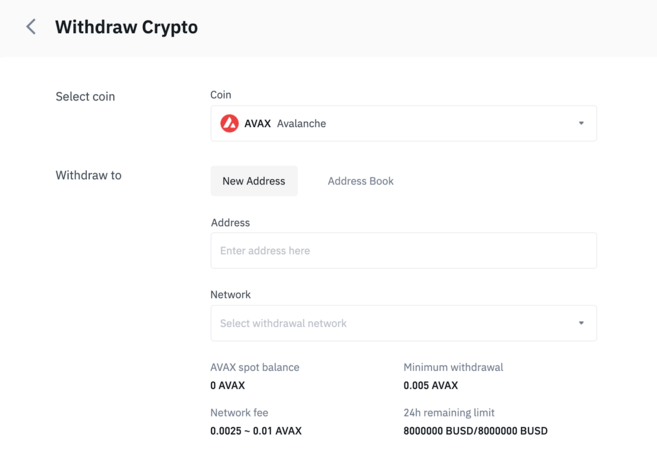Image resolution: width=657 pixels, height=464 pixels.
Task: Click the 0.005 AVAX minimum value
Action: [x=430, y=385]
